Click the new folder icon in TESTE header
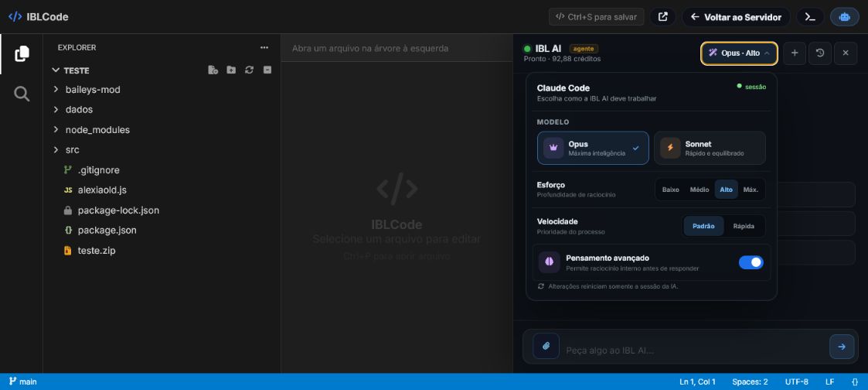The width and height of the screenshot is (868, 390). pyautogui.click(x=231, y=70)
